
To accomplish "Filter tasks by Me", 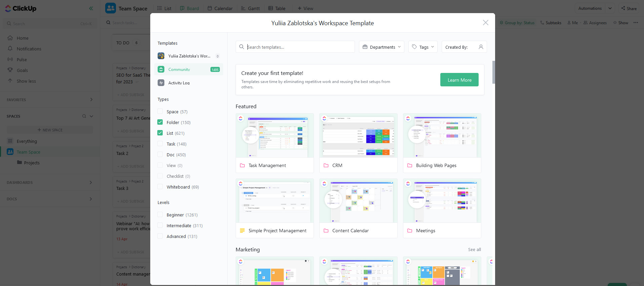I will (573, 23).
